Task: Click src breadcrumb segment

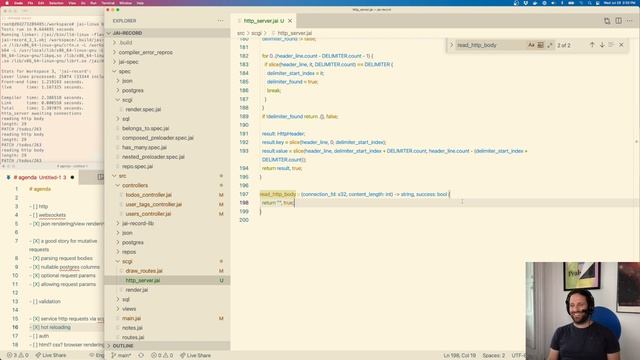Action: (241, 33)
